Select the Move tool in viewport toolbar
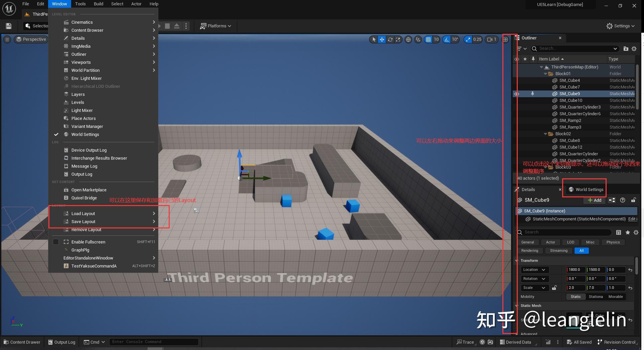 pos(382,39)
